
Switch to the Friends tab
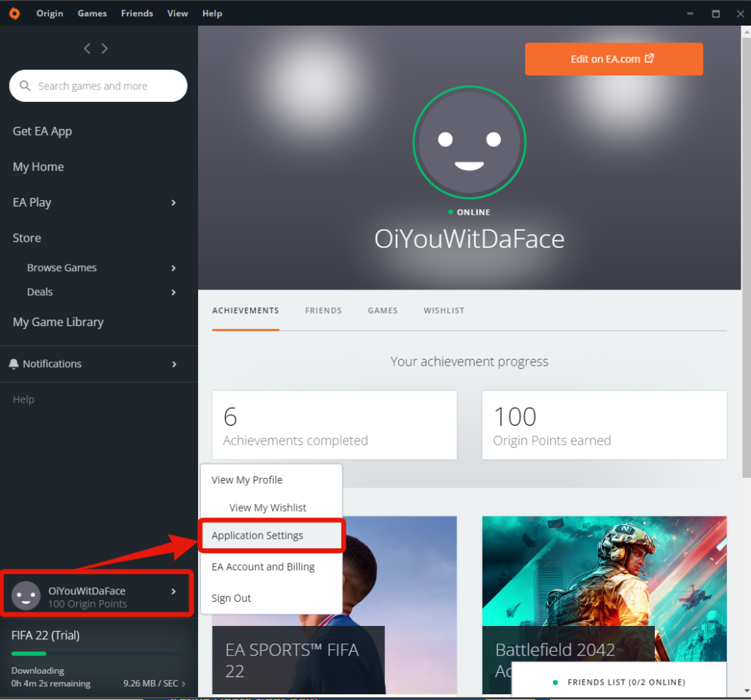[x=323, y=311]
